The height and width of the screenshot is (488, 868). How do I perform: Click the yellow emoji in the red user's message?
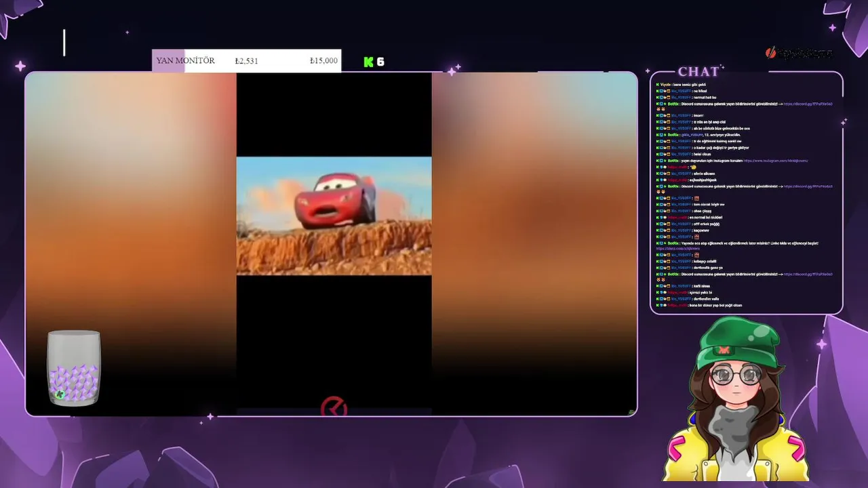693,167
